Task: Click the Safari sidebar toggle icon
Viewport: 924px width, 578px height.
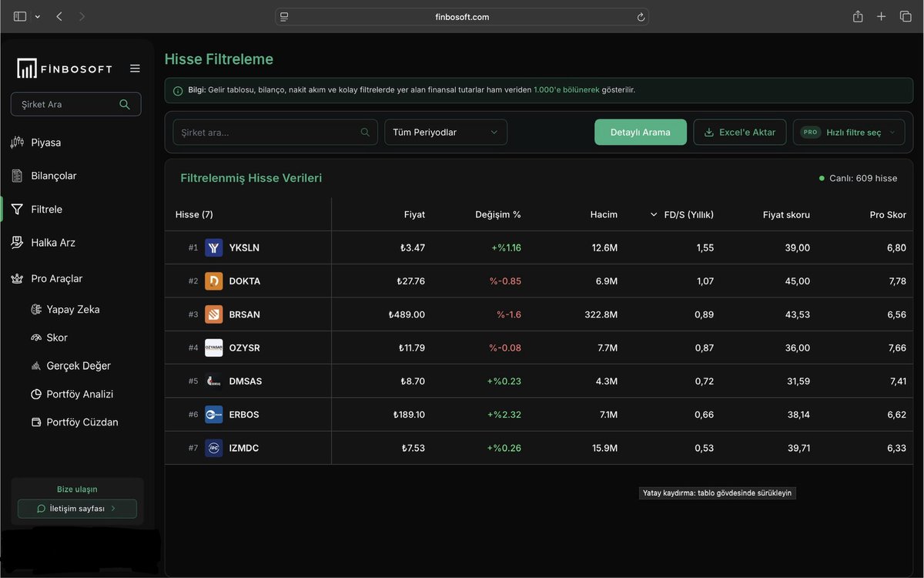Action: [20, 16]
